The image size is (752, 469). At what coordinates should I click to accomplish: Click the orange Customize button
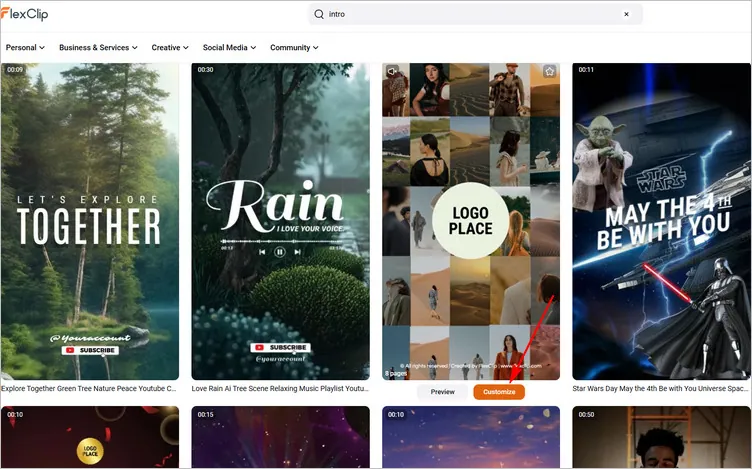tap(499, 392)
